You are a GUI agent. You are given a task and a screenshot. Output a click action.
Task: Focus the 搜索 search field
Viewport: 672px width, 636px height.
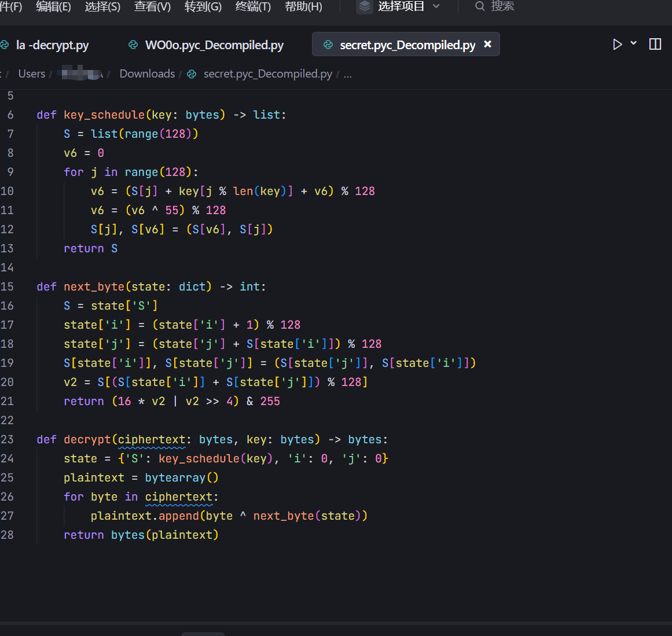pyautogui.click(x=502, y=6)
